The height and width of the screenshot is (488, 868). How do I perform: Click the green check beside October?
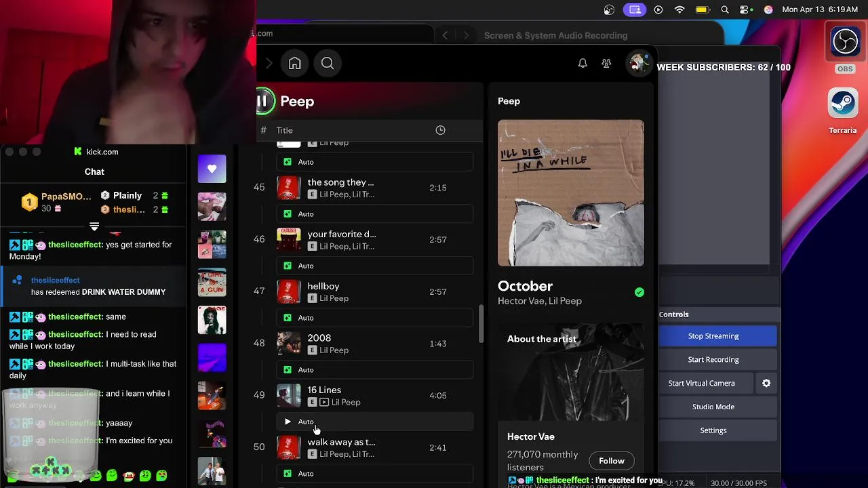[639, 292]
